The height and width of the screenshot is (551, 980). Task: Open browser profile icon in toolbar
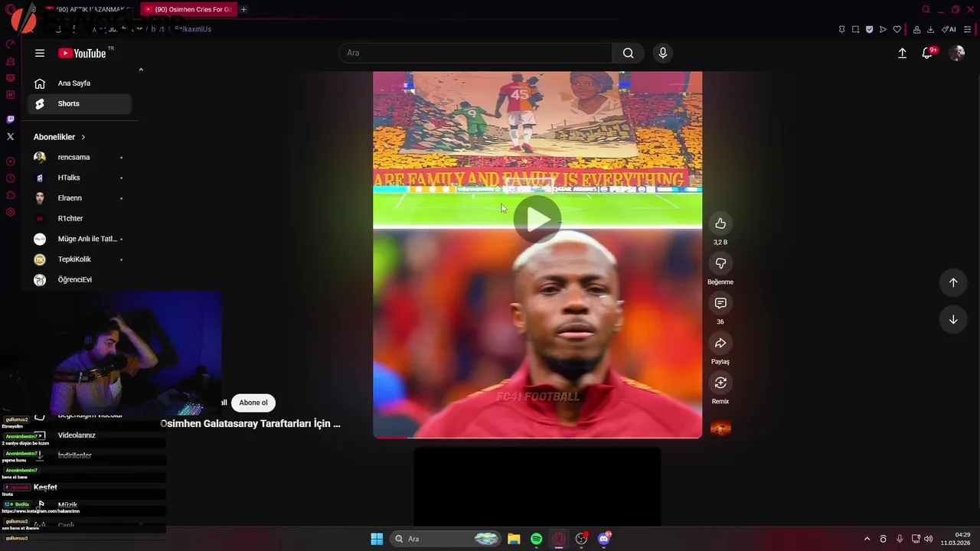pyautogui.click(x=916, y=29)
